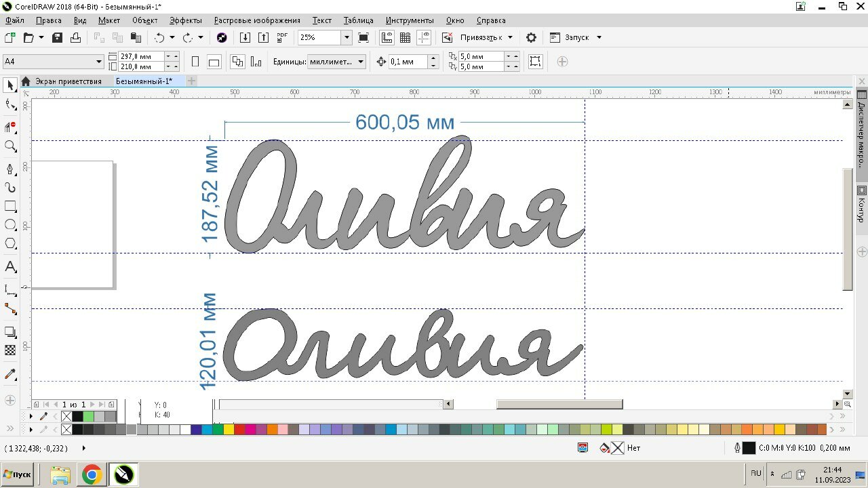Open the Эффекты menu

(185, 20)
